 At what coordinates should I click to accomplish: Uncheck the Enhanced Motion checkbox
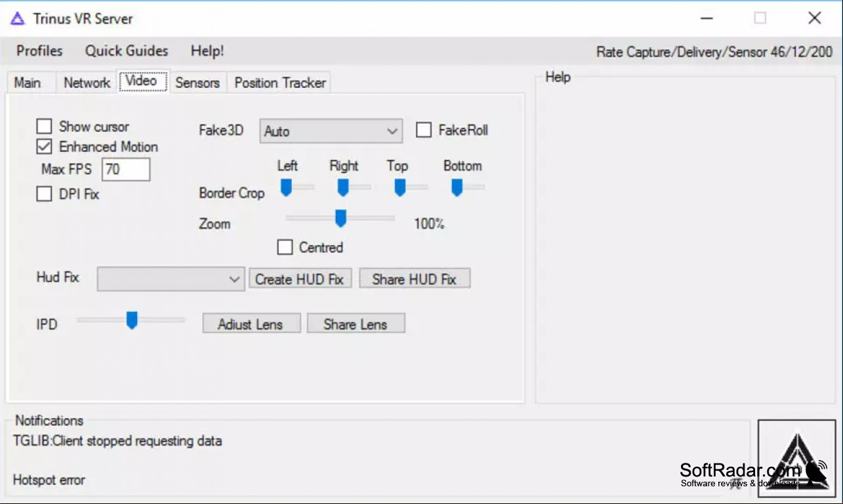(44, 146)
